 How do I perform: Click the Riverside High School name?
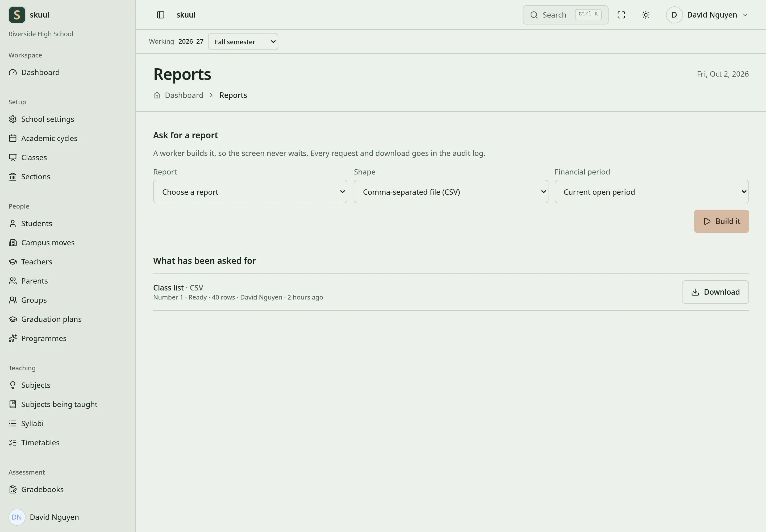(41, 34)
